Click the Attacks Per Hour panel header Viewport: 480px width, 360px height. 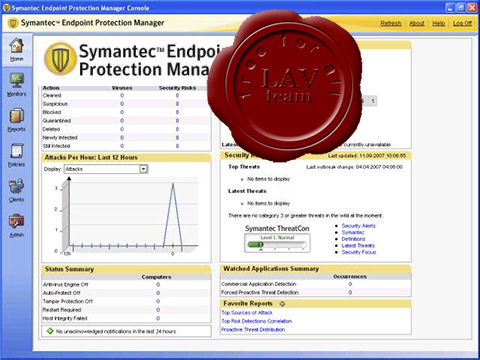click(126, 157)
